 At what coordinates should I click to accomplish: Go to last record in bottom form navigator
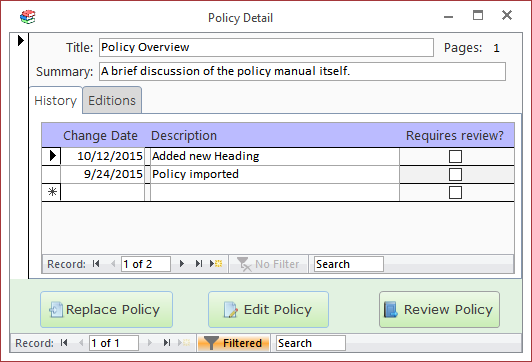pos(167,343)
